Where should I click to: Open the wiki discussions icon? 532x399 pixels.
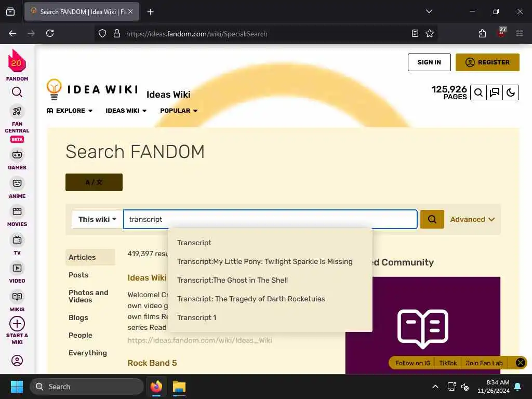[495, 92]
